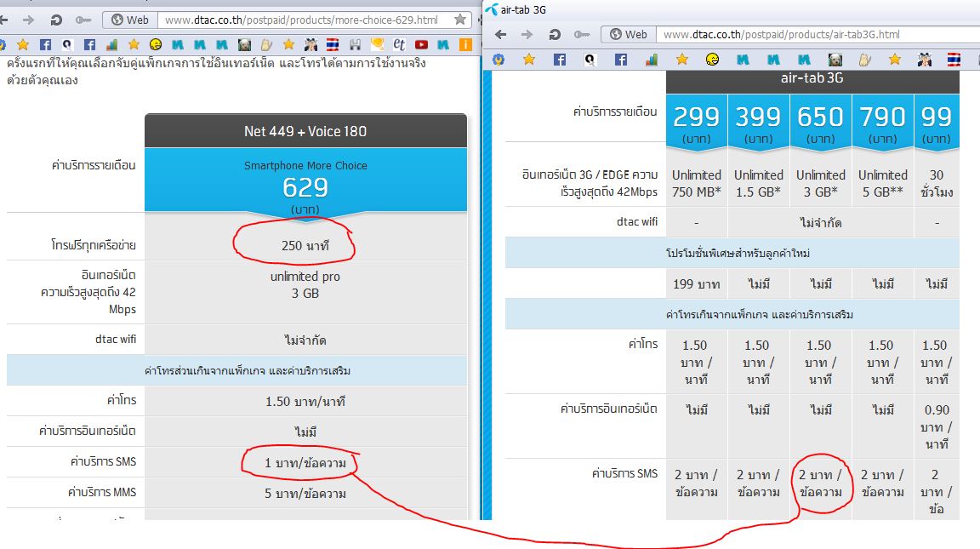Go forward in the more-choice-629 window
The height and width of the screenshot is (549, 980).
click(x=28, y=20)
